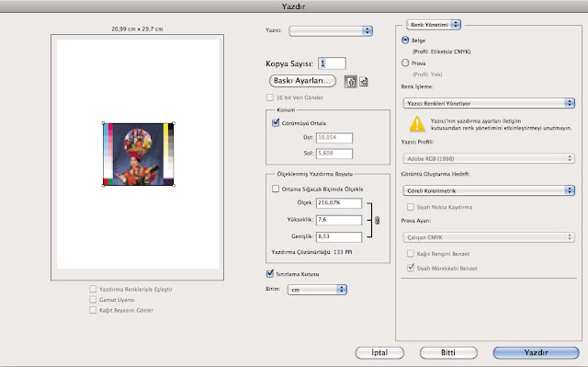Click the Üst position field
The width and height of the screenshot is (588, 367).
(334, 138)
